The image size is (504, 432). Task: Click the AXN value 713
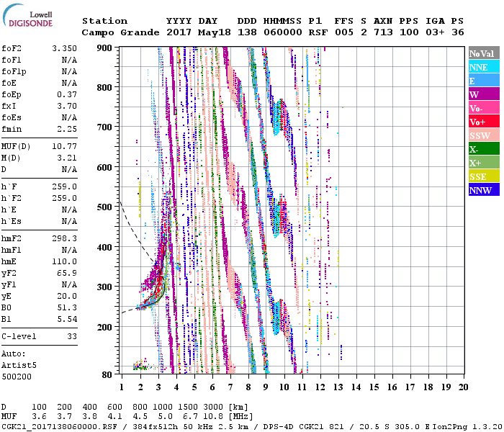click(383, 32)
